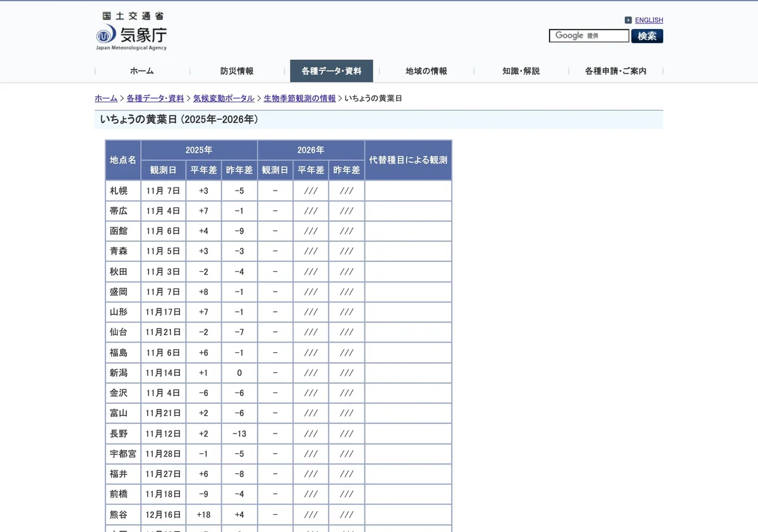Open the 各種データ・資料 navigation tab

point(332,71)
